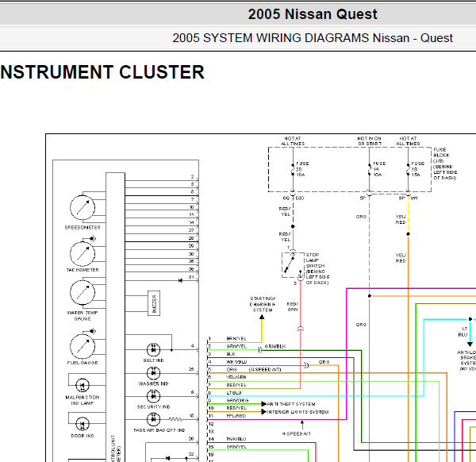Click the 'LT BLU' wire label at pin 8
Viewport: 476px width, 462px height.
click(x=234, y=393)
